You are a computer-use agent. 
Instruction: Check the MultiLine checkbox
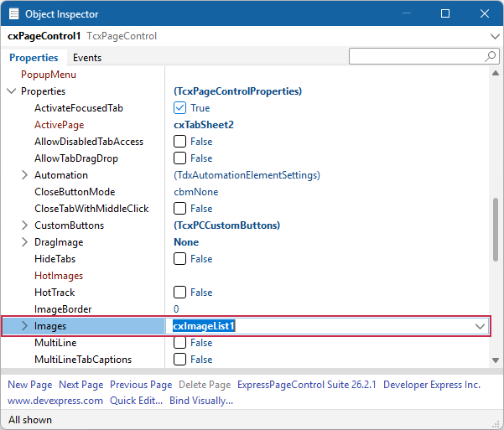point(179,343)
